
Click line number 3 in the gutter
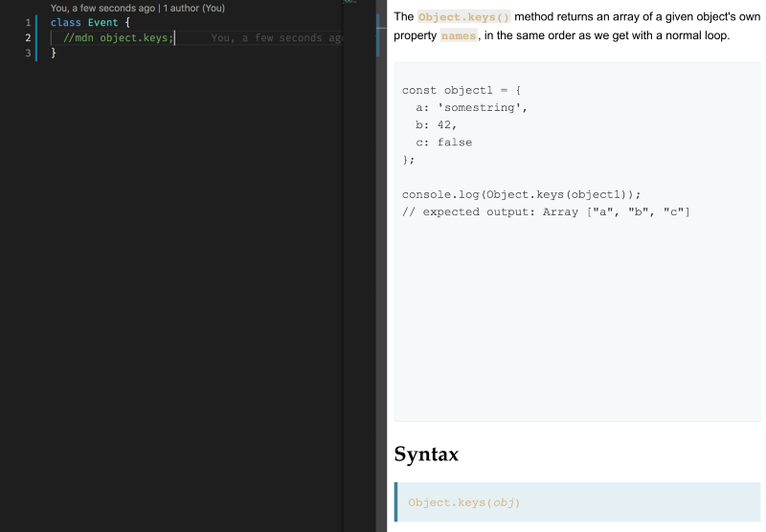28,53
